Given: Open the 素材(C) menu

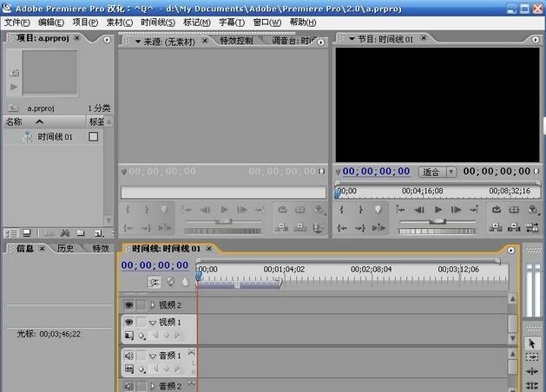Looking at the screenshot, I should pyautogui.click(x=120, y=23).
